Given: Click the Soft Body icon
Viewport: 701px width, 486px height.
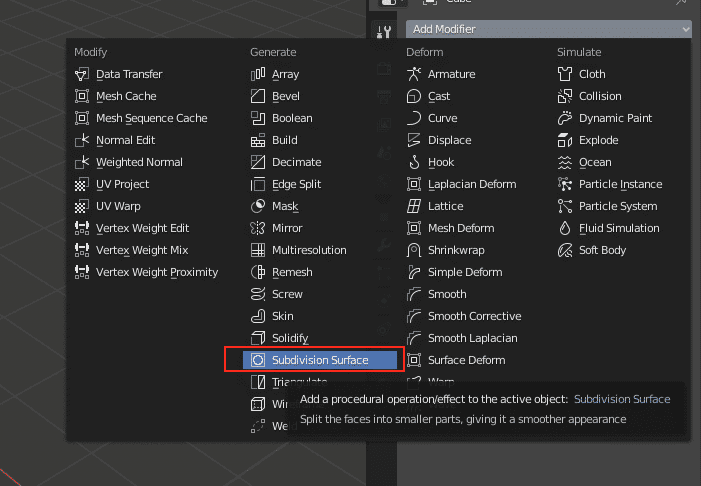Looking at the screenshot, I should tap(565, 250).
